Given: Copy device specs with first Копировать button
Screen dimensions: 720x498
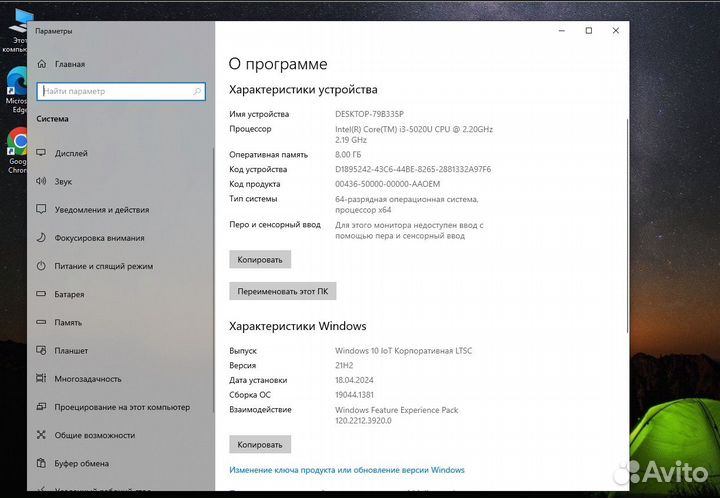Looking at the screenshot, I should (x=260, y=259).
